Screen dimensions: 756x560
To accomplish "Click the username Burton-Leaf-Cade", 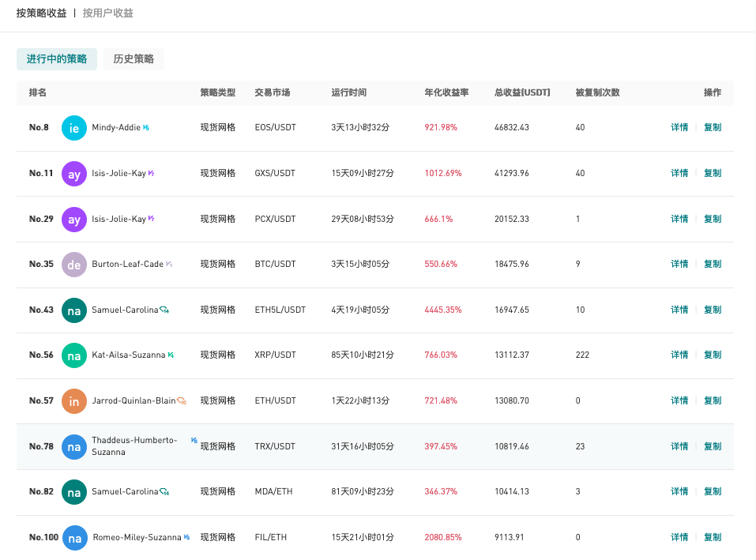I will point(128,264).
